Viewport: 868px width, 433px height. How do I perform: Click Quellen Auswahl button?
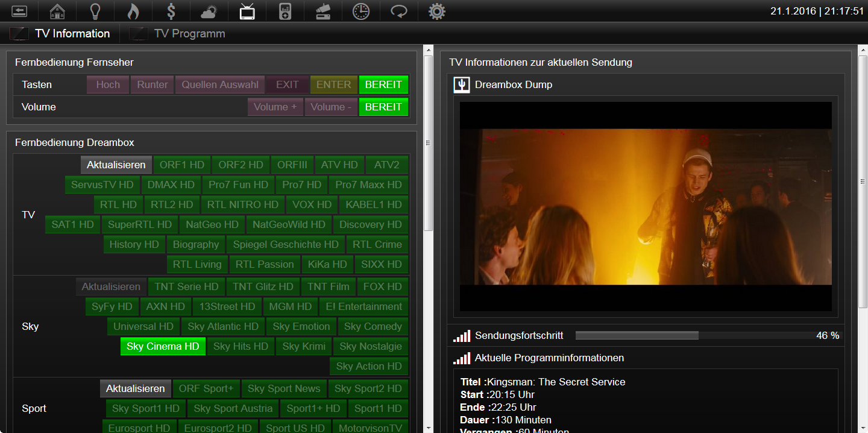coord(220,85)
